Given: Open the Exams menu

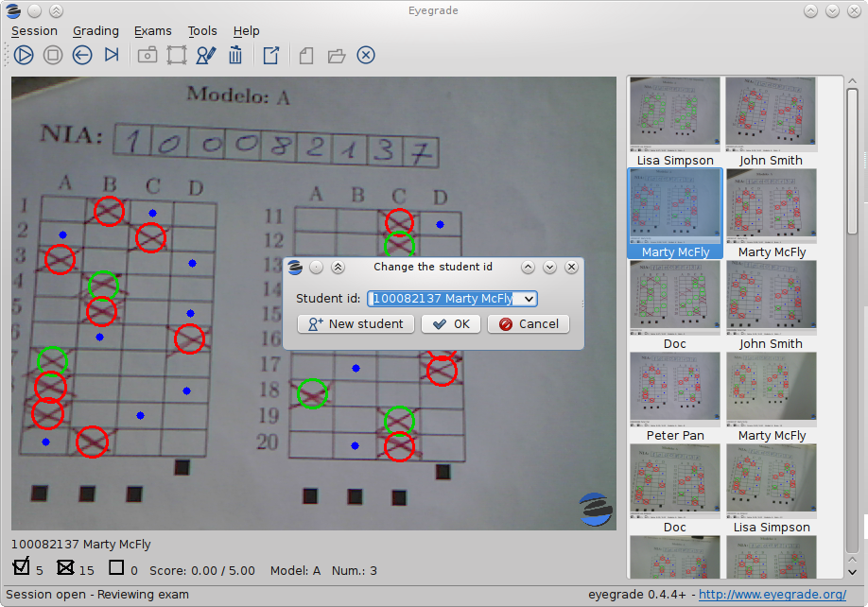Looking at the screenshot, I should [x=153, y=31].
